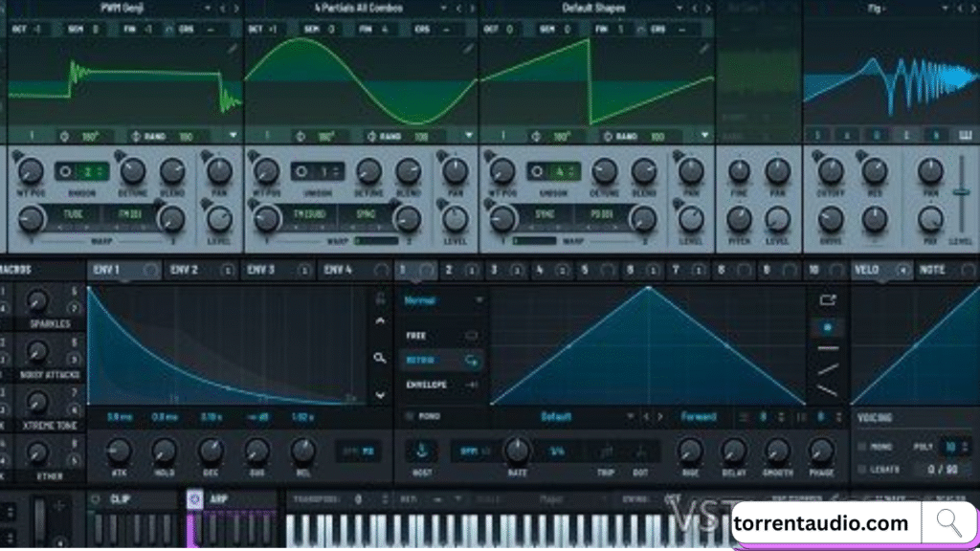The width and height of the screenshot is (980, 551).
Task: Select the rising ramp LFO shape icon
Action: (x=828, y=369)
